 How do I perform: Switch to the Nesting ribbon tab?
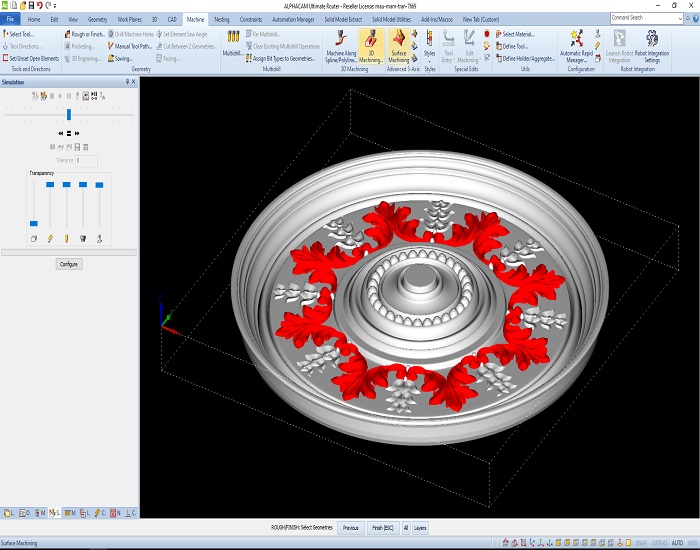(x=221, y=19)
